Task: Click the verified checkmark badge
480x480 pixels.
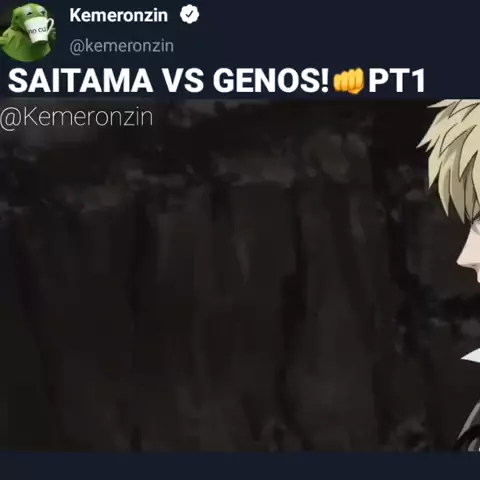Action: click(189, 14)
